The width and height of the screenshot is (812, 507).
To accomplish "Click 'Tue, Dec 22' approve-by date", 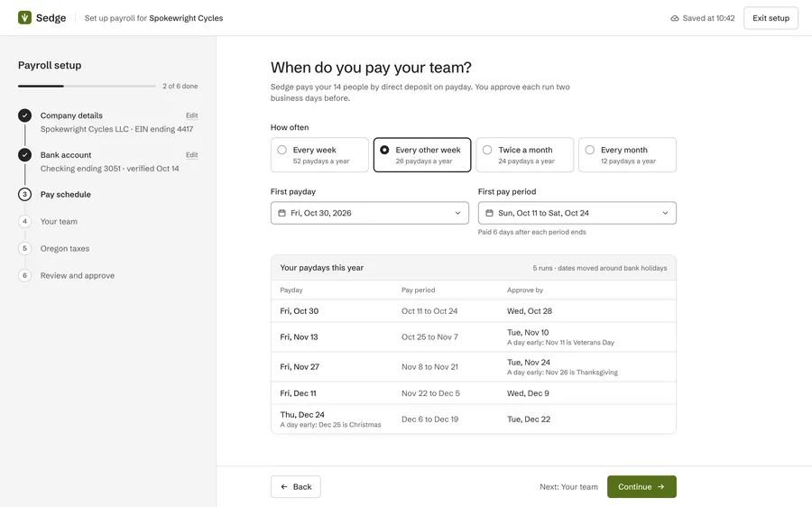I will pos(528,419).
